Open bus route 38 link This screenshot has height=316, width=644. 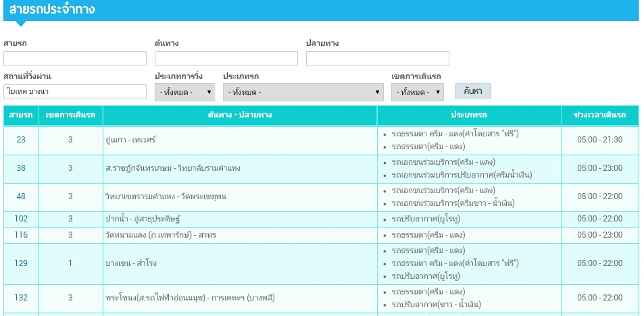21,168
